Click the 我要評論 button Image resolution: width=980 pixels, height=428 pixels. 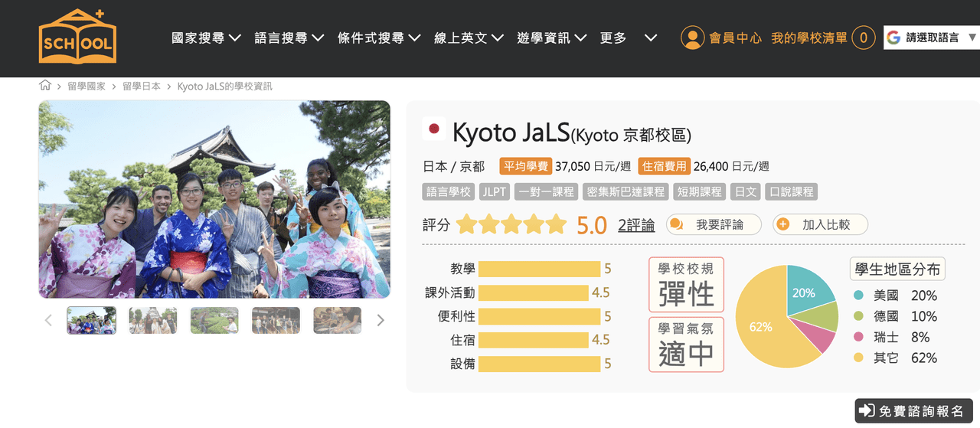714,224
